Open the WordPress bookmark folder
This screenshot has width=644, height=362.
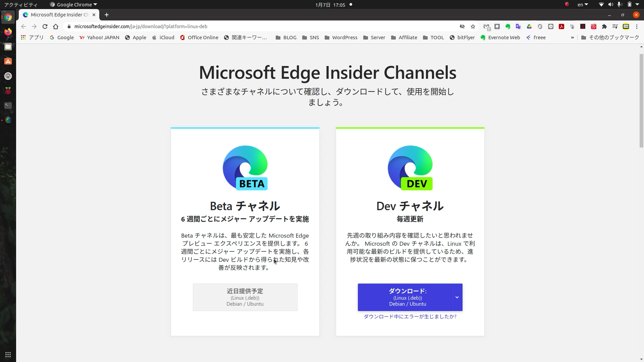[341, 38]
